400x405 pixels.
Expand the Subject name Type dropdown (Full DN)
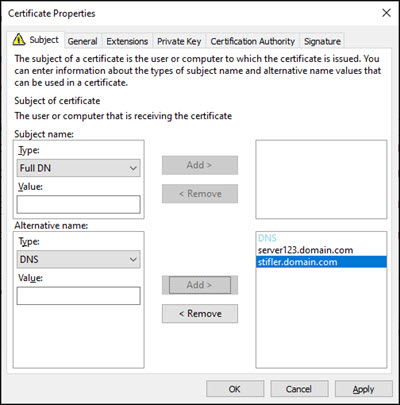coord(79,168)
